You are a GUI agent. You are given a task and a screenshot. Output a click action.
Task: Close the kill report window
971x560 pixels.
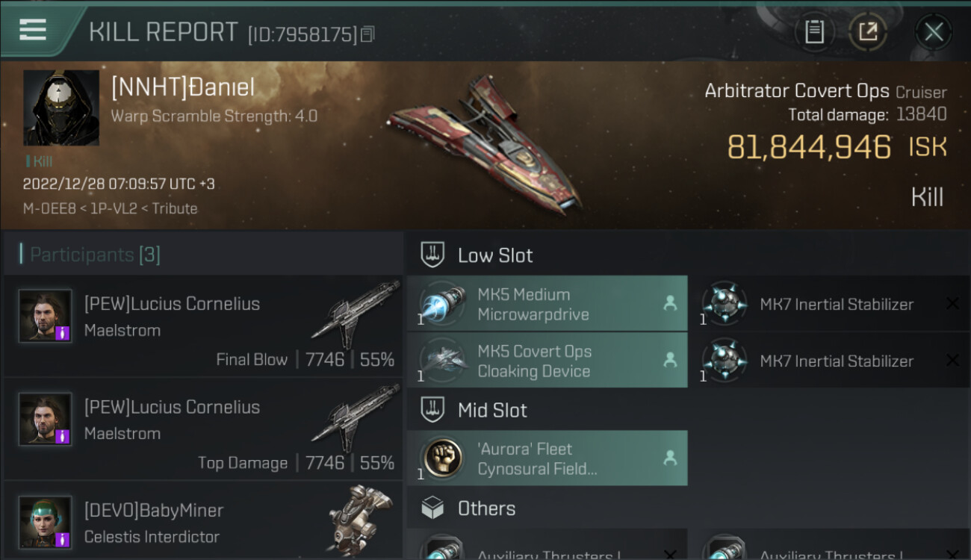(933, 31)
